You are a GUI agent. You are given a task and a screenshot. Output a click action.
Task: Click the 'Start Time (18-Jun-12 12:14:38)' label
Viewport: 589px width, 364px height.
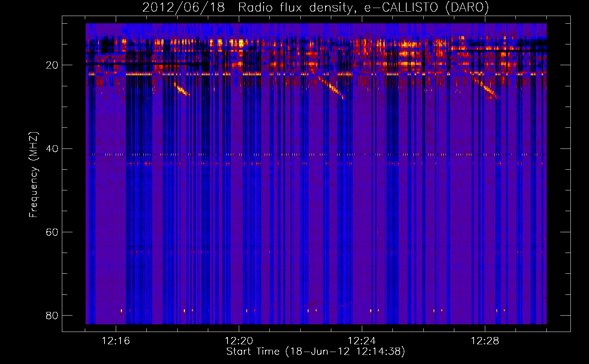316,352
